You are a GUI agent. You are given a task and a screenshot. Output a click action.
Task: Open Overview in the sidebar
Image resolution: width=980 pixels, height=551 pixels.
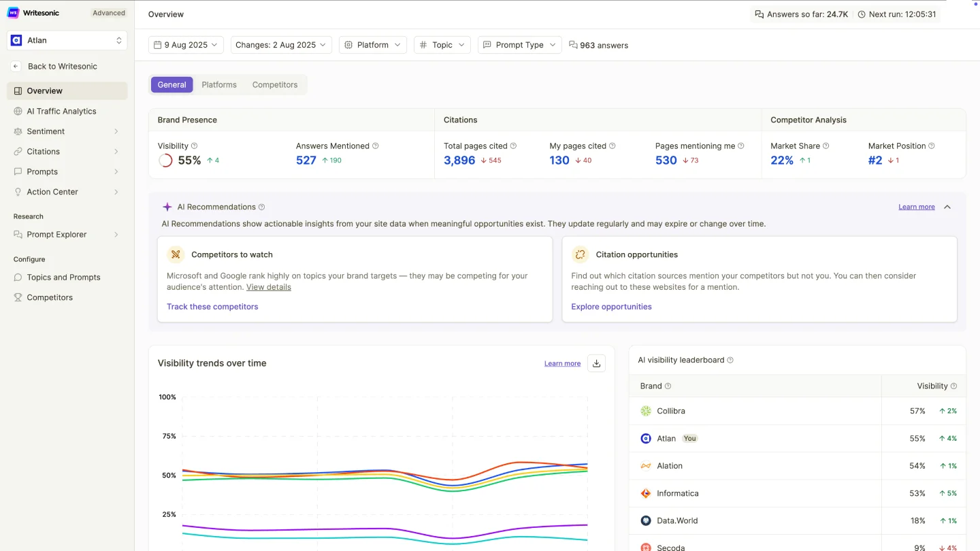[x=67, y=90]
